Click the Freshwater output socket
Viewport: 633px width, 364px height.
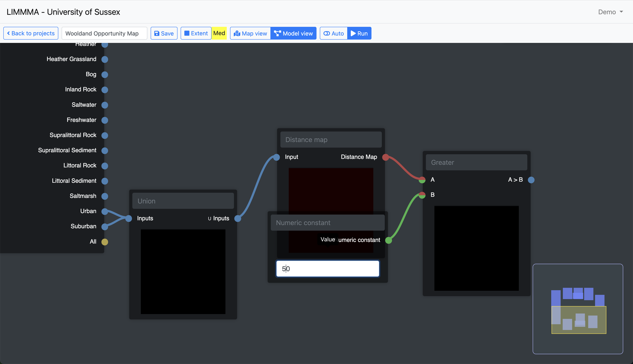tap(105, 120)
